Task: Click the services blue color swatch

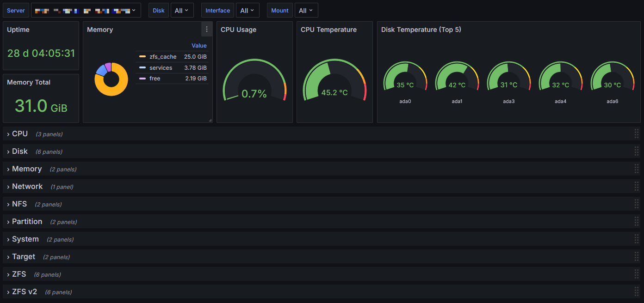Action: [142, 67]
